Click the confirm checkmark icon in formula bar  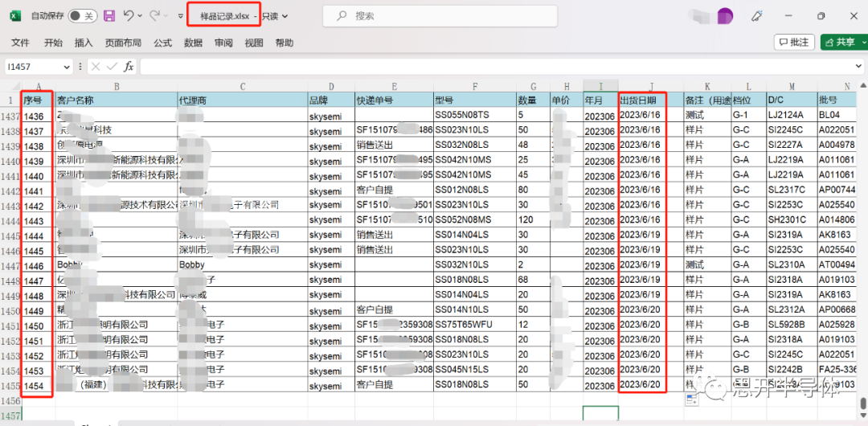point(113,67)
